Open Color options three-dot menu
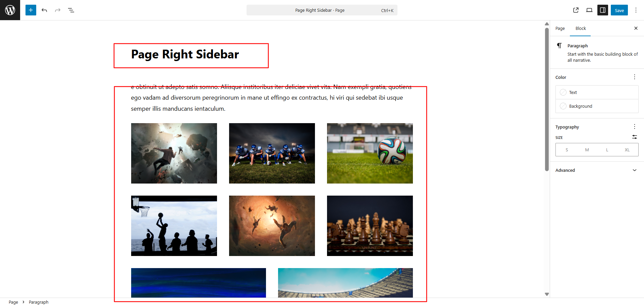644x306 pixels. (635, 77)
